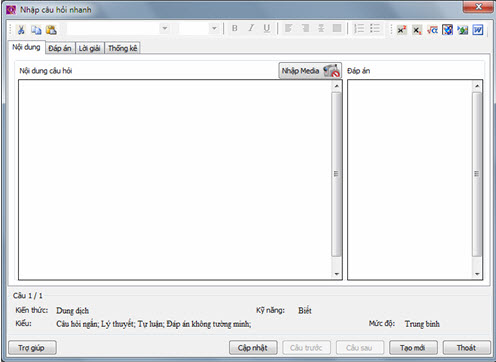Apply superscript formatting icon
The height and width of the screenshot is (362, 496).
402,30
